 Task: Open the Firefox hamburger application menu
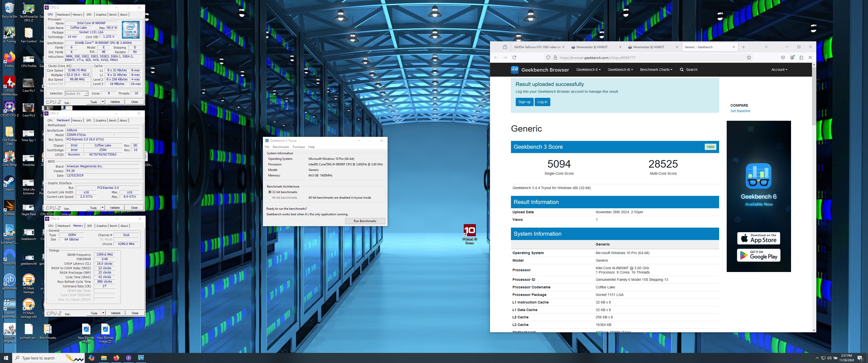point(810,57)
